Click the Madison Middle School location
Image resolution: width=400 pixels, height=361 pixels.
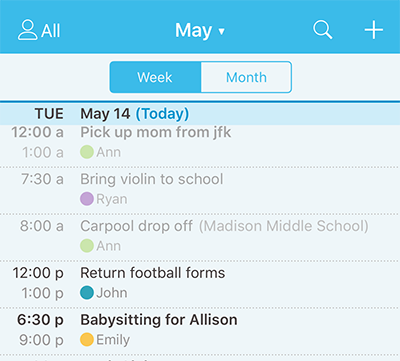point(284,226)
